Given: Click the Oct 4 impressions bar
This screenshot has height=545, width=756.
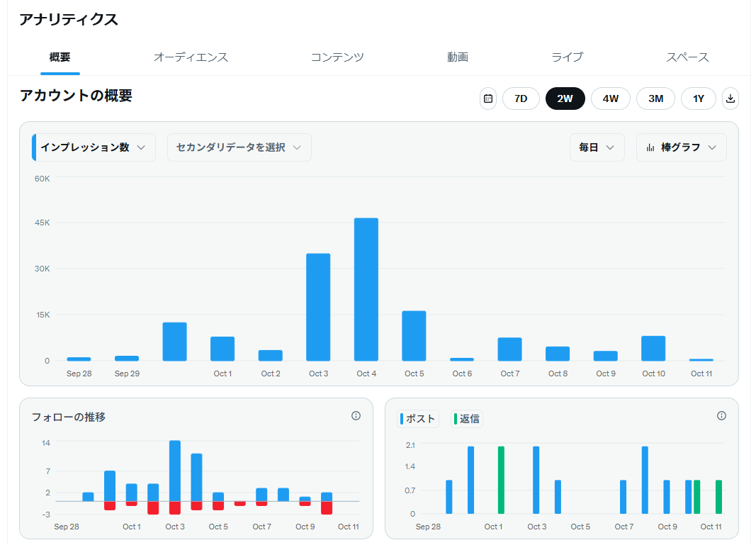Looking at the screenshot, I should 366,289.
